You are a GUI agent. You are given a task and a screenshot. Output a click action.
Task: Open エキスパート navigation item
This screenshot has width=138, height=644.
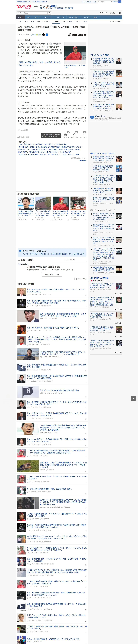pyautogui.click(x=48, y=17)
